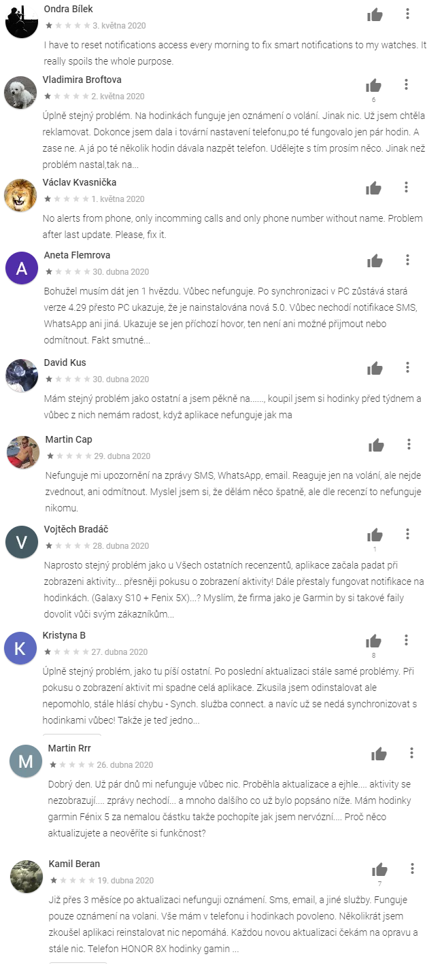Like Ondra Bílek's review with thumbs up

click(x=375, y=14)
